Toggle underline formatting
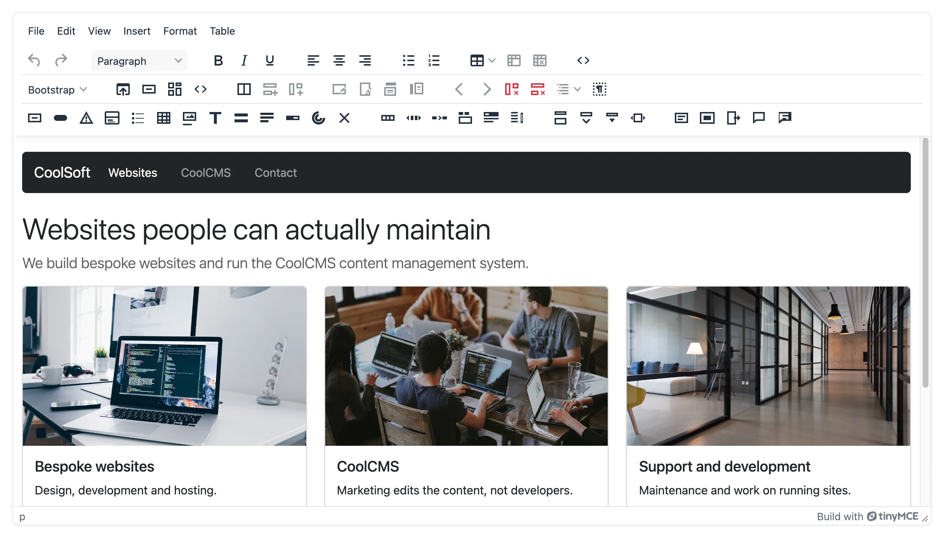 (270, 60)
